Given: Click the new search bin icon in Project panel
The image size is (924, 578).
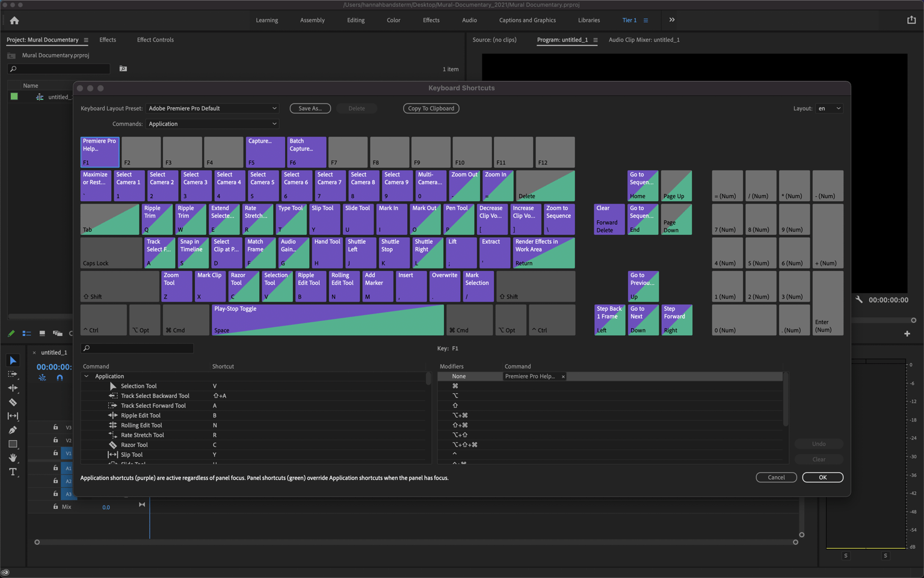Looking at the screenshot, I should point(123,69).
